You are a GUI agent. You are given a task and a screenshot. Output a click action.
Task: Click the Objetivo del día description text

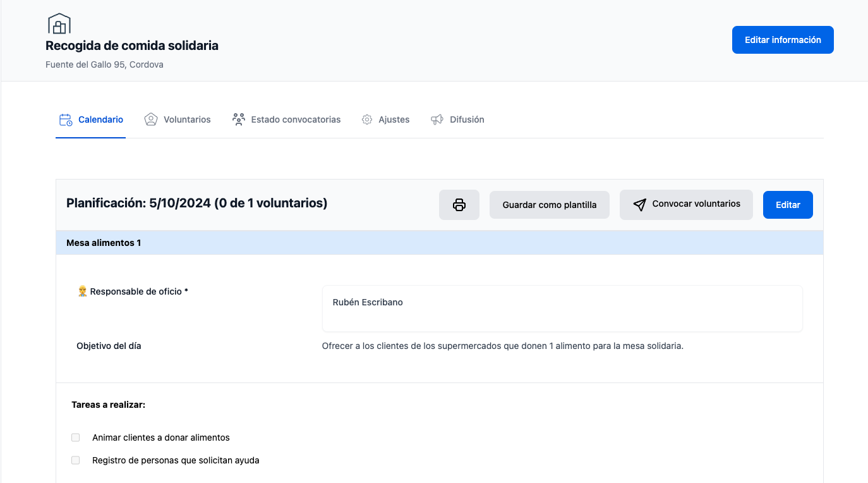pos(502,346)
